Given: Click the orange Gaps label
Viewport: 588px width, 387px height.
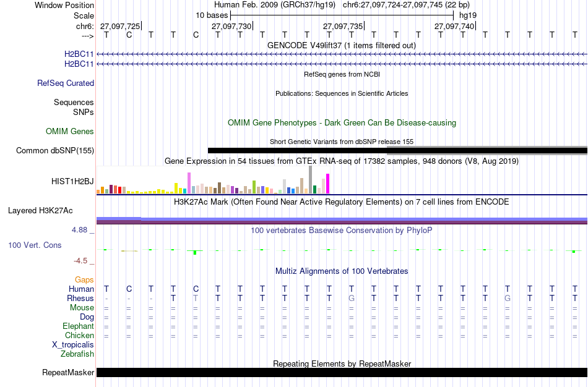Looking at the screenshot, I should (x=84, y=280).
